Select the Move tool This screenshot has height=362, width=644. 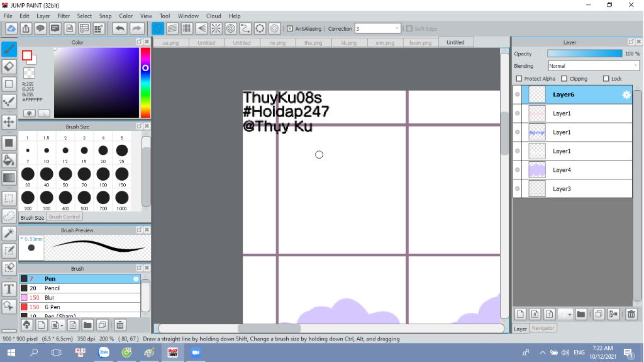coord(9,122)
